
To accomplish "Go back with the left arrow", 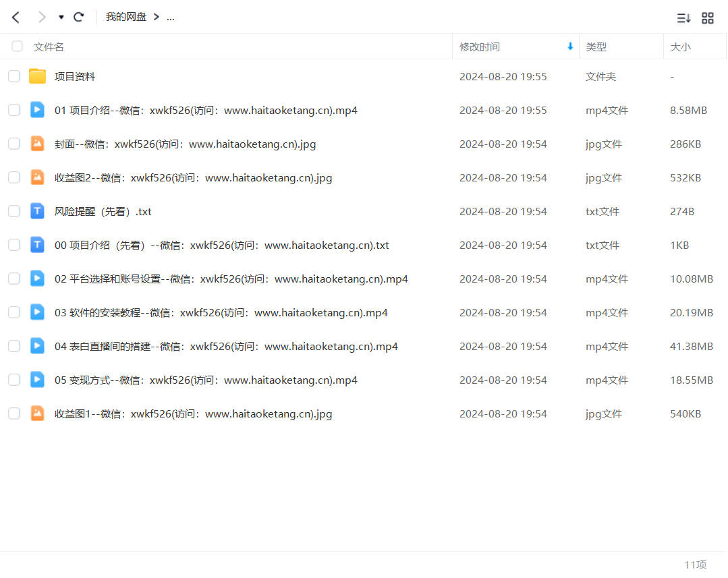I will pos(16,18).
